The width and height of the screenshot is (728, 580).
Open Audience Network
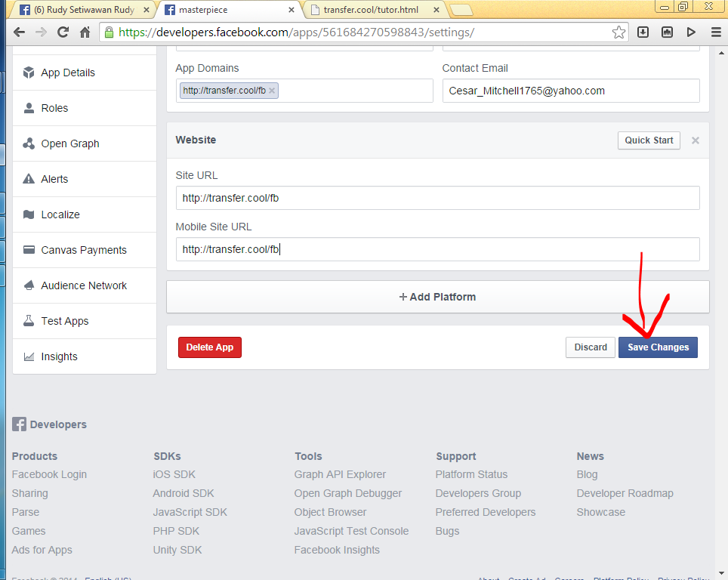tap(85, 285)
